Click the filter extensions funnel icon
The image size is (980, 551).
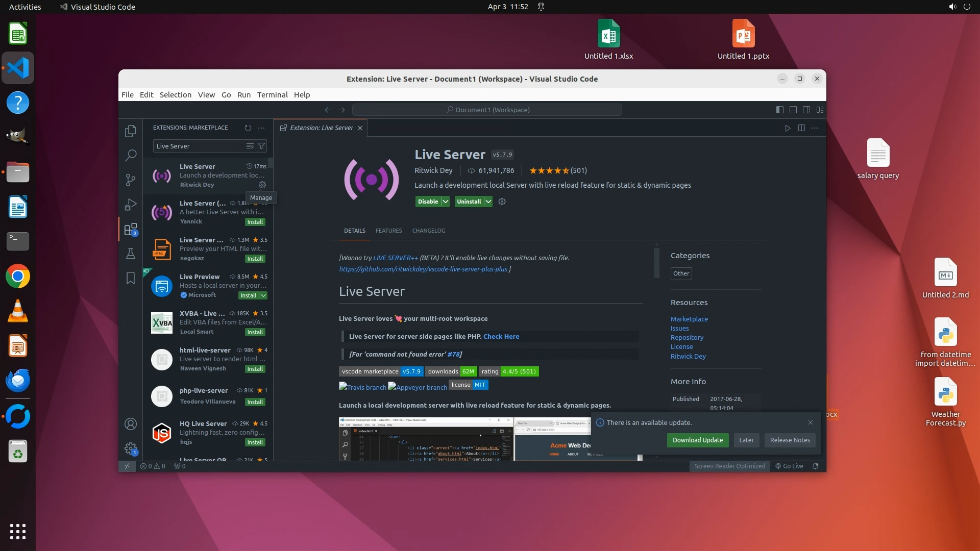coord(261,146)
